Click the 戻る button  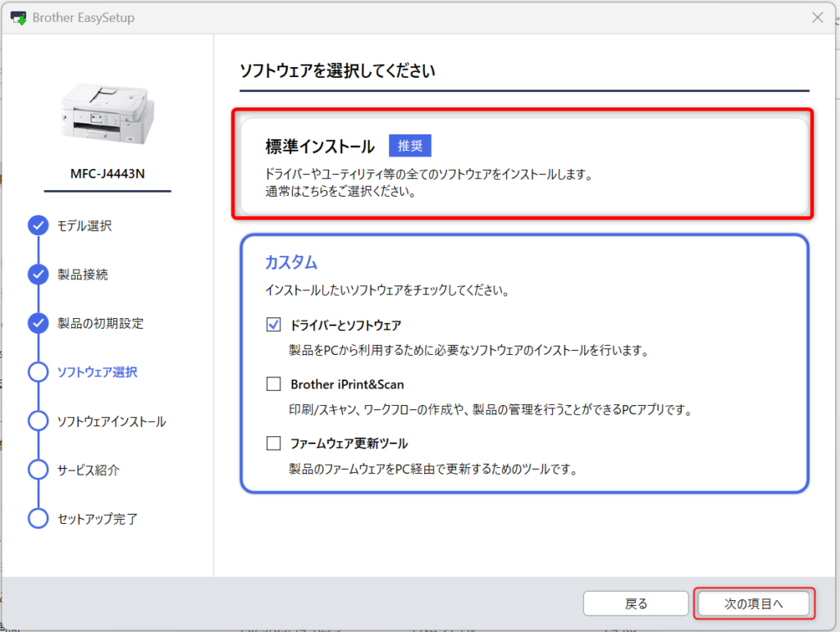point(636,603)
